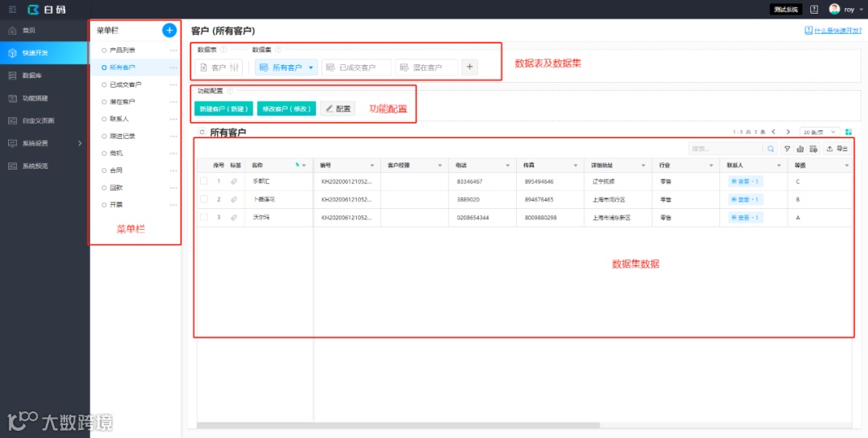Open more options for 联系人

[x=174, y=119]
